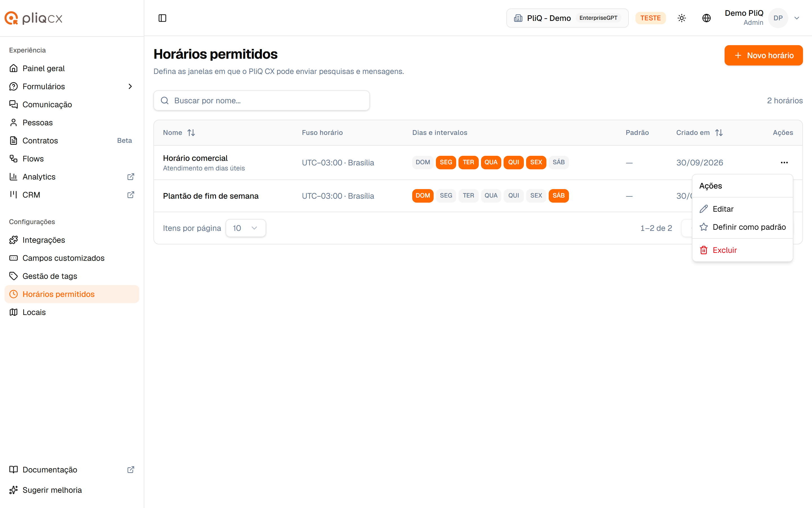Open the PliQ - Demo workspace selector
812x508 pixels.
coord(567,18)
